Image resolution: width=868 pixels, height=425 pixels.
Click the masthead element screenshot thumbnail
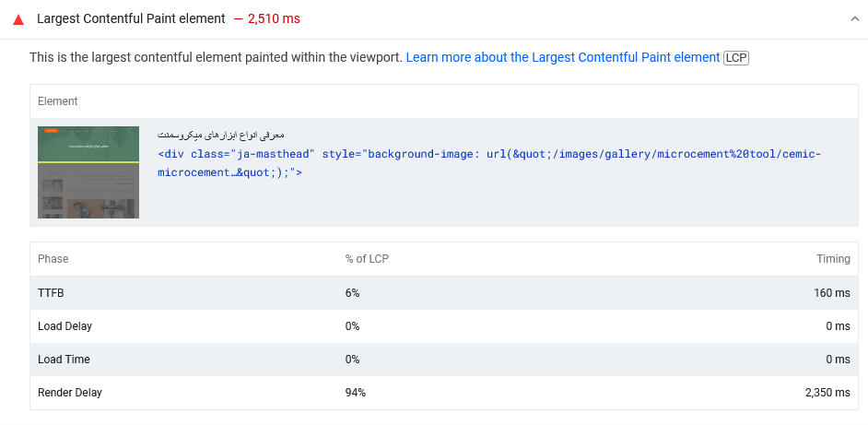(x=88, y=172)
